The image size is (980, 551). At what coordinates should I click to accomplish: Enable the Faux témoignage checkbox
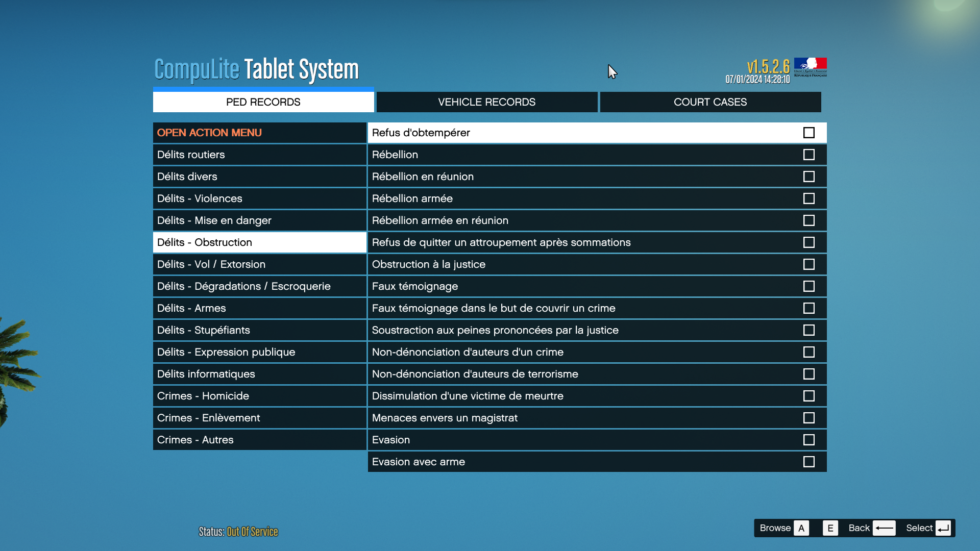[808, 286]
